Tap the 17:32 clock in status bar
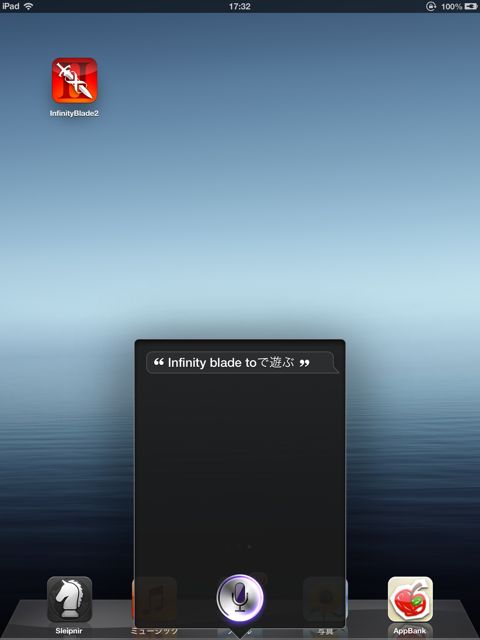This screenshot has height=640, width=480. 240,7
